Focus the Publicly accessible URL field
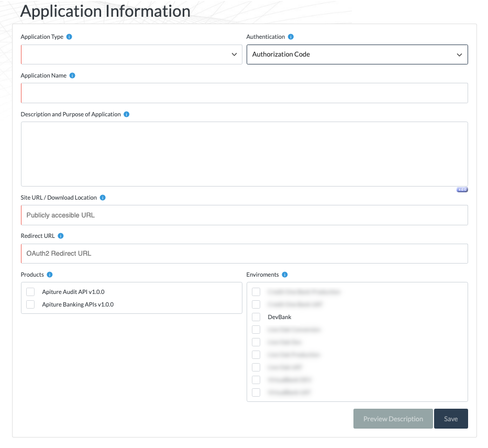This screenshot has height=448, width=488. (x=244, y=215)
